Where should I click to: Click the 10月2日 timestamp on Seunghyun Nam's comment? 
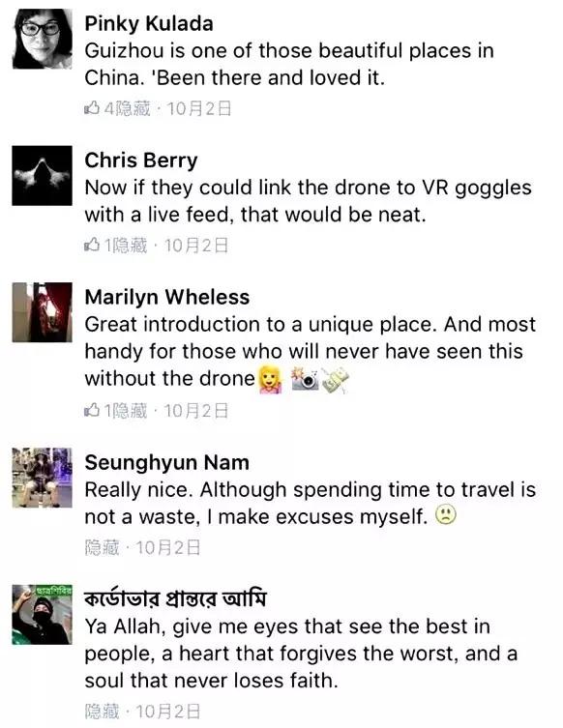168,547
